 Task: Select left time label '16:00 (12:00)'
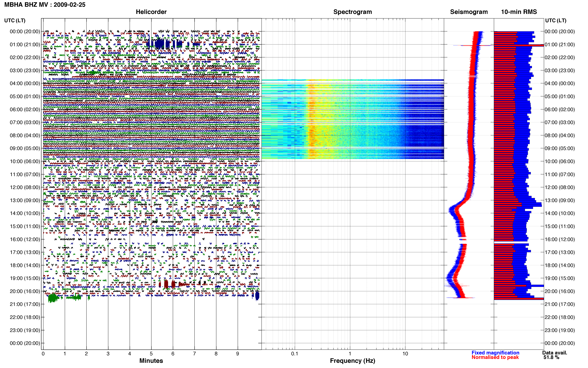(25, 239)
